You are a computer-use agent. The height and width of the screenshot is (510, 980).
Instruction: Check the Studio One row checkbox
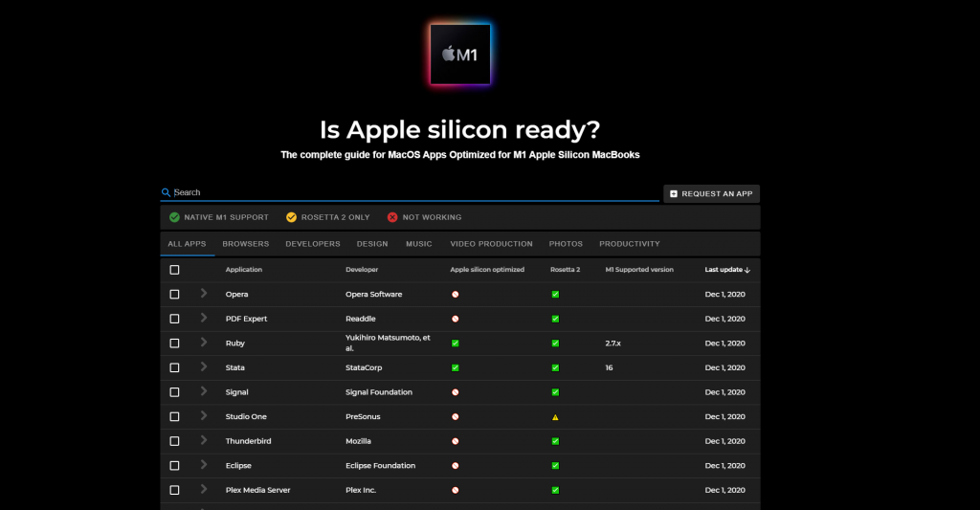174,417
